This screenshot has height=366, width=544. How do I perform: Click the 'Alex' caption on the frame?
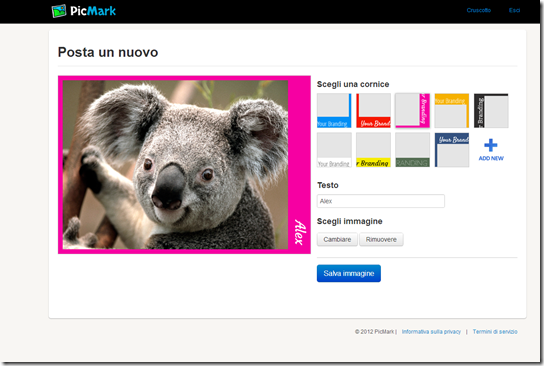(300, 232)
